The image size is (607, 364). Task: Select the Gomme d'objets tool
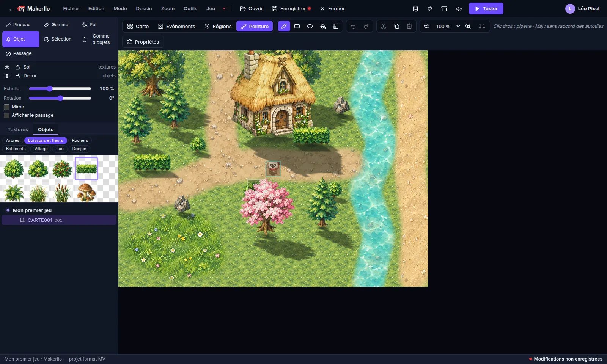click(x=97, y=39)
